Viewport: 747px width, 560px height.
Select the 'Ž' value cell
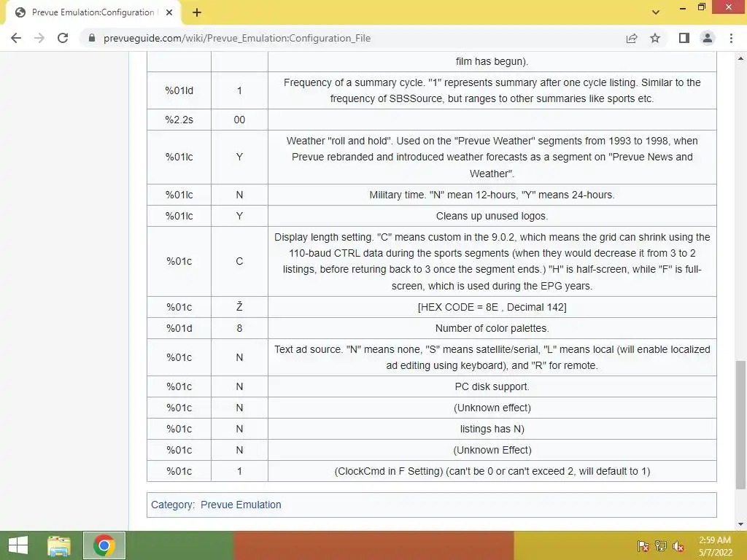(239, 307)
